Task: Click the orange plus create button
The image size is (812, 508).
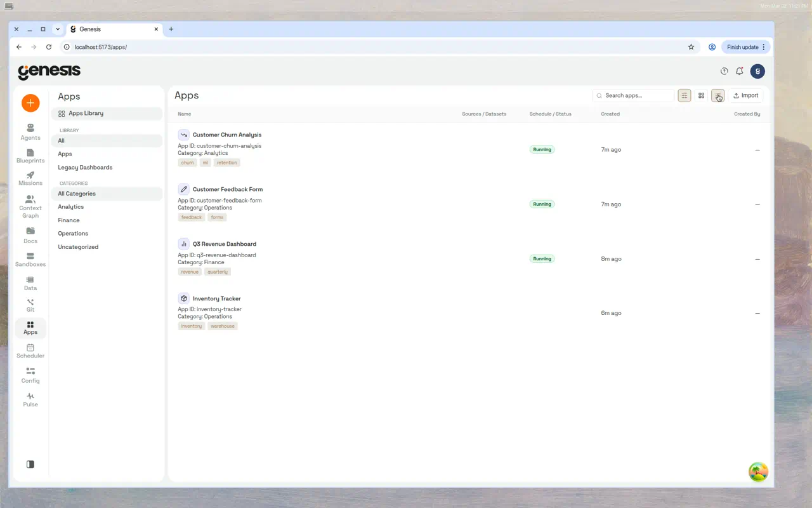Action: coord(30,103)
